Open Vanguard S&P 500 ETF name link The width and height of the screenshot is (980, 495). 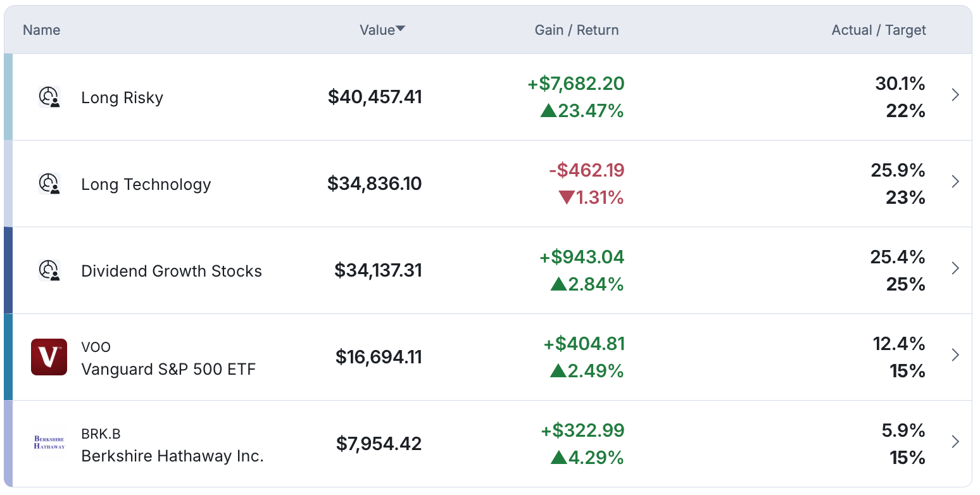tap(168, 369)
